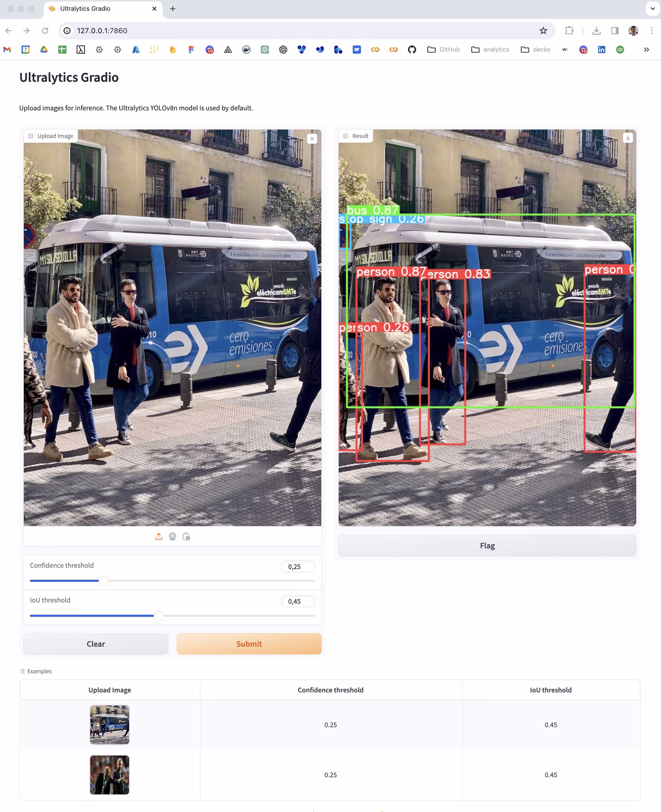Viewport: 661px width, 812px height.
Task: Open the browser extensions puzzle icon
Action: [569, 30]
